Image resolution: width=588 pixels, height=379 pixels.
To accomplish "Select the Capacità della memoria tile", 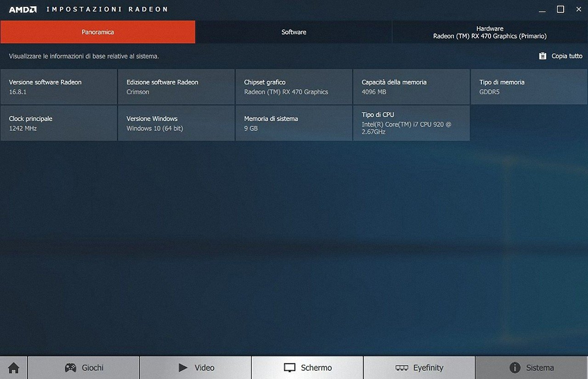I will [412, 87].
